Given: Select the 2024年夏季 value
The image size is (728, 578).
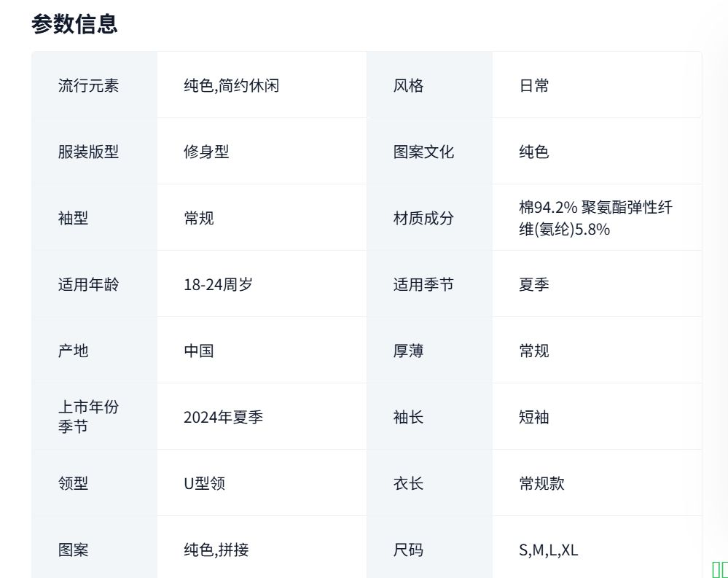Looking at the screenshot, I should point(223,417).
